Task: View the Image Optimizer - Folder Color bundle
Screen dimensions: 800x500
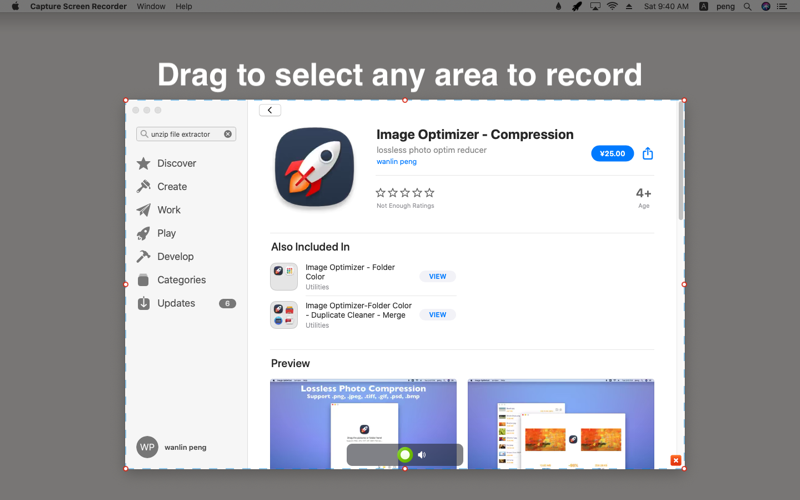Action: [437, 277]
